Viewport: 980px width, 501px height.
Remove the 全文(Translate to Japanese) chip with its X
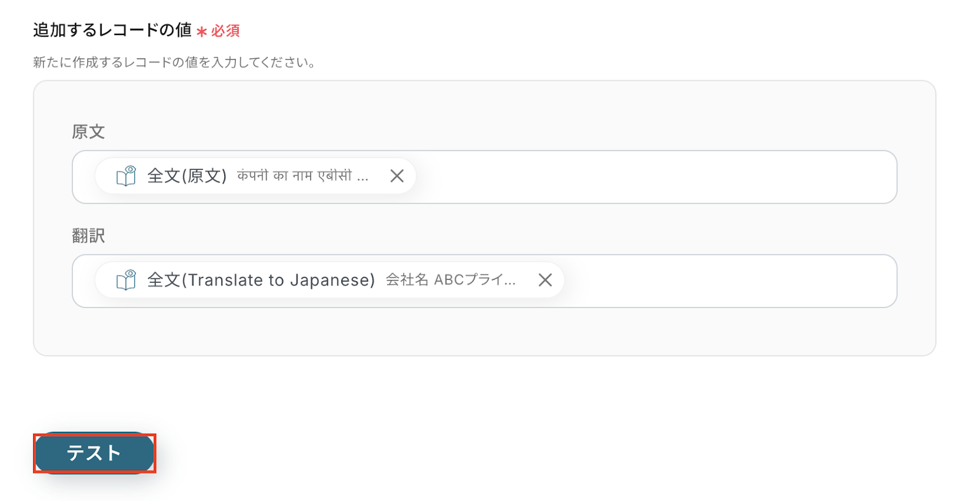tap(545, 281)
